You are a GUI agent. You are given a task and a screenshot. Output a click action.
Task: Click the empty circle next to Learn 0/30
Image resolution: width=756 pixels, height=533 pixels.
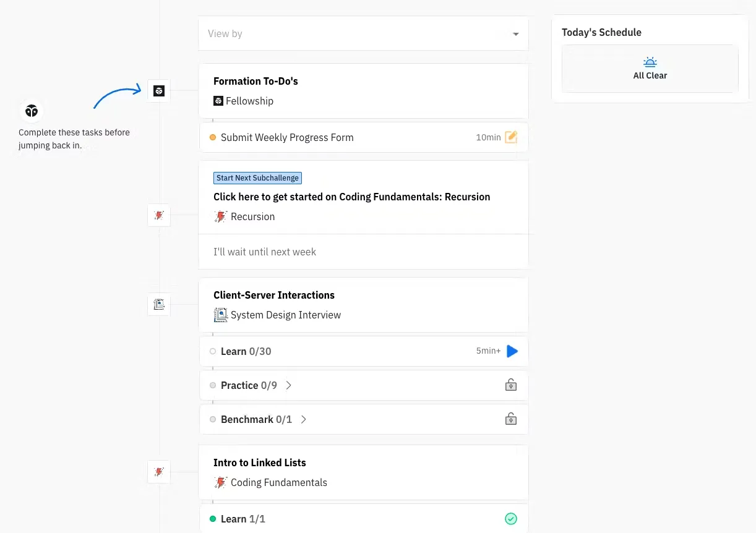tap(213, 351)
